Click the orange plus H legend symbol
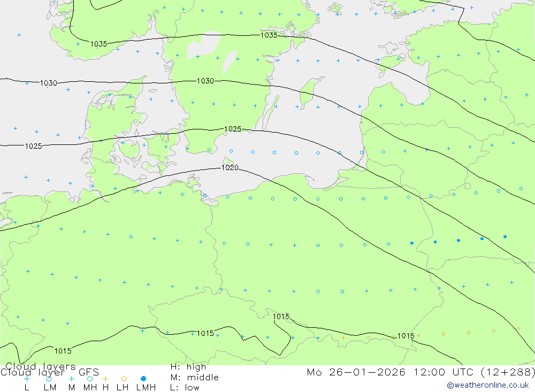Image resolution: width=535 pixels, height=392 pixels. click(x=105, y=379)
